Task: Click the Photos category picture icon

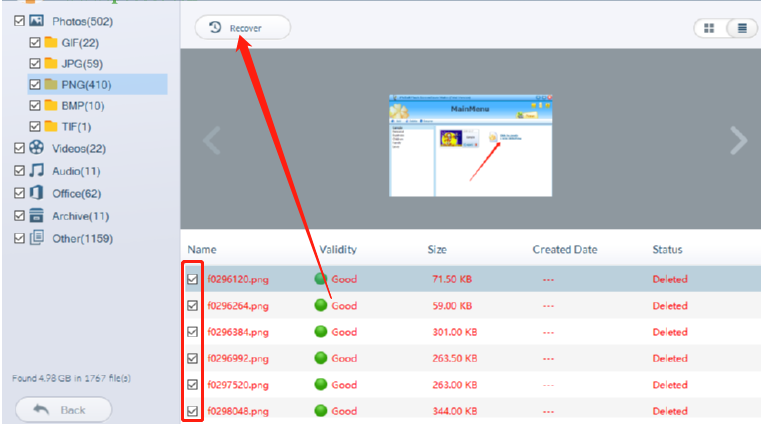Action: 36,21
